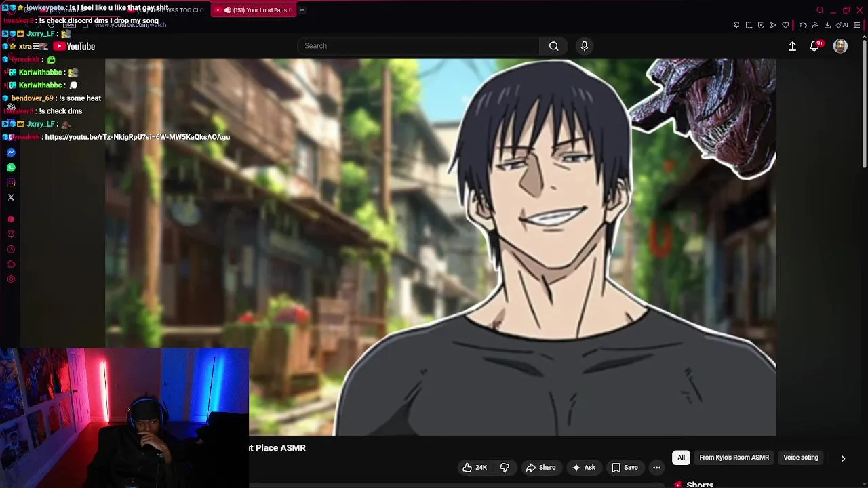Select the From Kylo's Room ASMR chip
868x488 pixels.
point(734,457)
